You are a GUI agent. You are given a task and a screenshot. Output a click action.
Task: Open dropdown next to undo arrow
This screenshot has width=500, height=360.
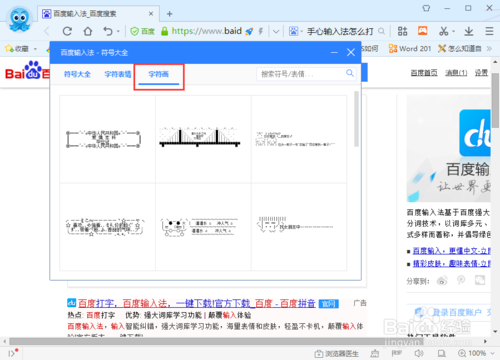click(x=118, y=32)
